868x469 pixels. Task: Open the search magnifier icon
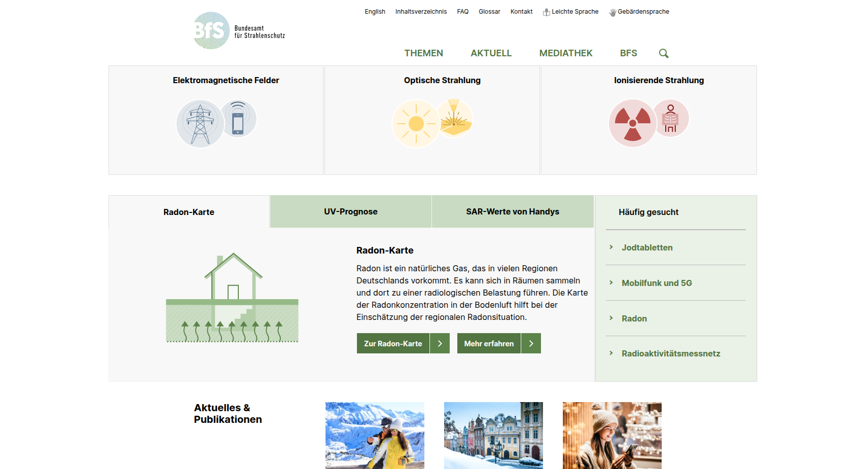coord(664,53)
